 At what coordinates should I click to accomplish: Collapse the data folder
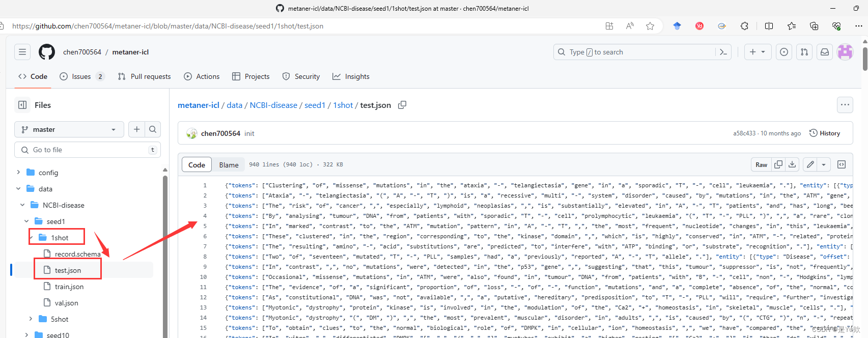click(18, 189)
